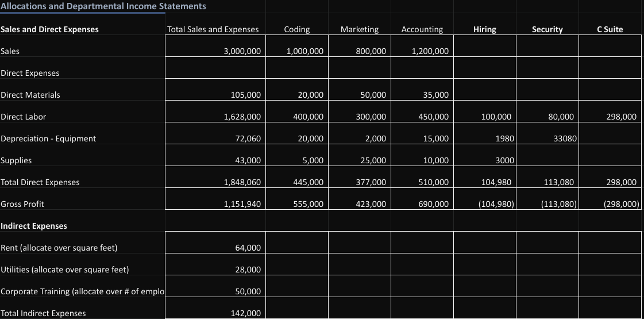Select Hiring Supplies cell 3000
The height and width of the screenshot is (319, 644).
(485, 155)
